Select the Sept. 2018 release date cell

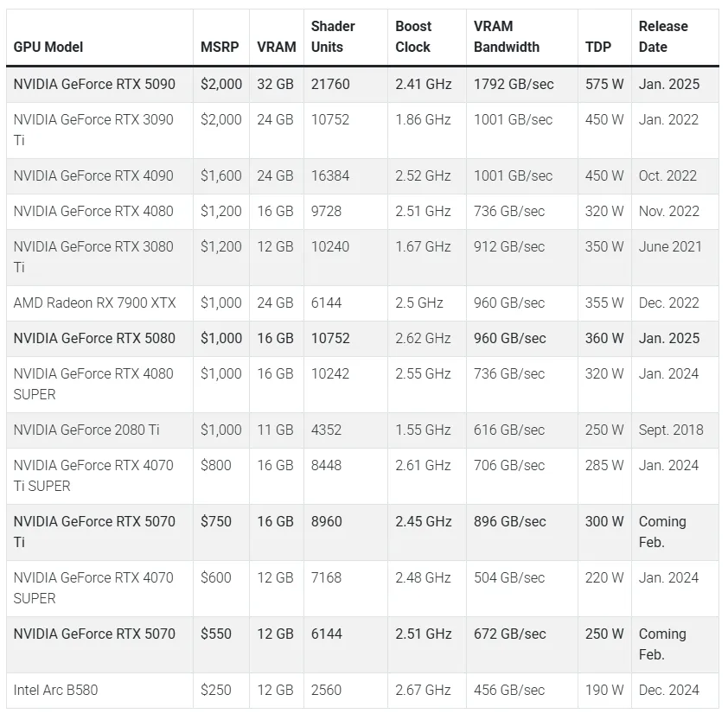click(671, 430)
